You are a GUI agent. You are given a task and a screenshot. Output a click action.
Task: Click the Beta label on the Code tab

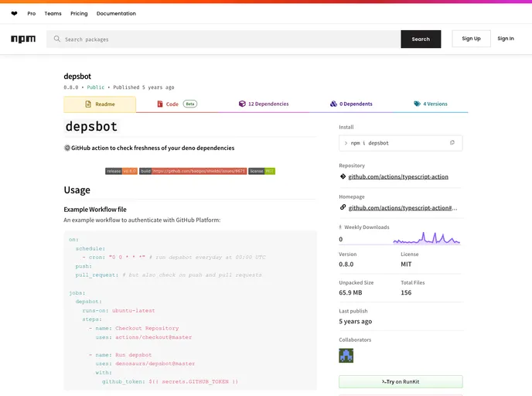(190, 104)
